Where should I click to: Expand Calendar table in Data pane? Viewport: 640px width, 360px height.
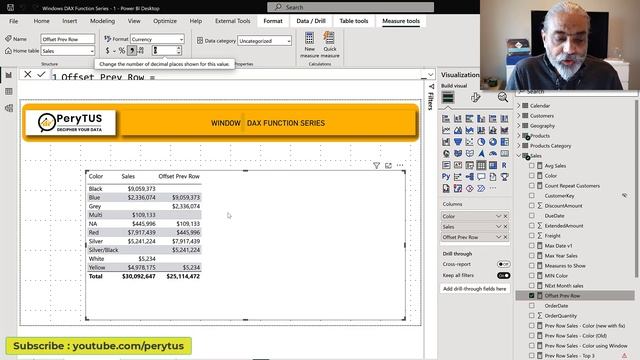(519, 105)
